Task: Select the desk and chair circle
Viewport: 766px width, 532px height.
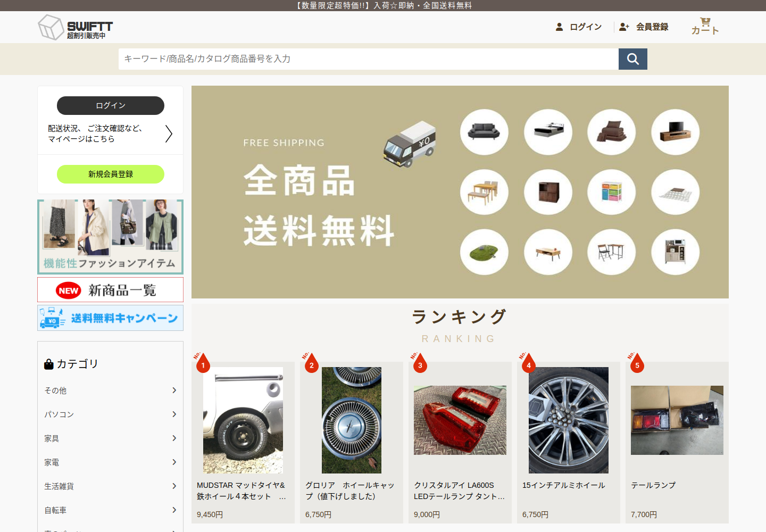Action: (612, 252)
